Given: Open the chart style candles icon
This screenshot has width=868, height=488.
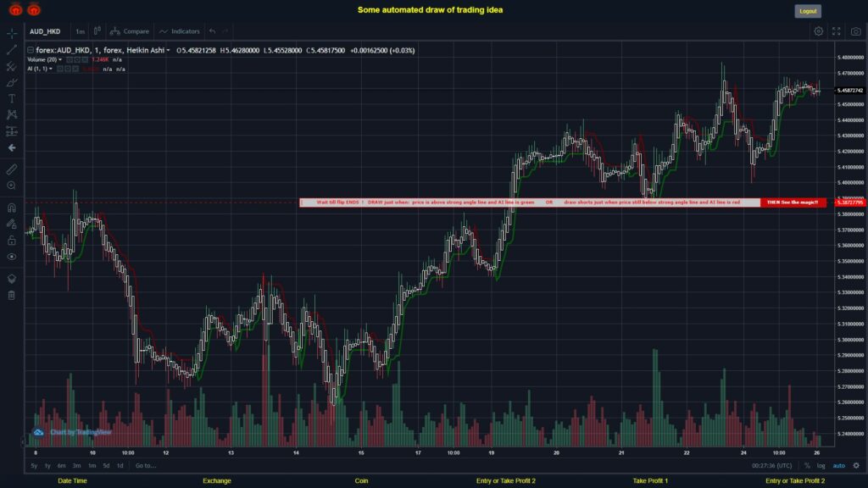Looking at the screenshot, I should [97, 31].
